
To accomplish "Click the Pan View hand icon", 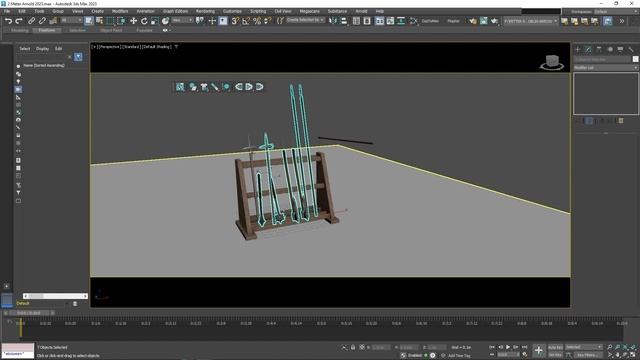I will (617, 355).
